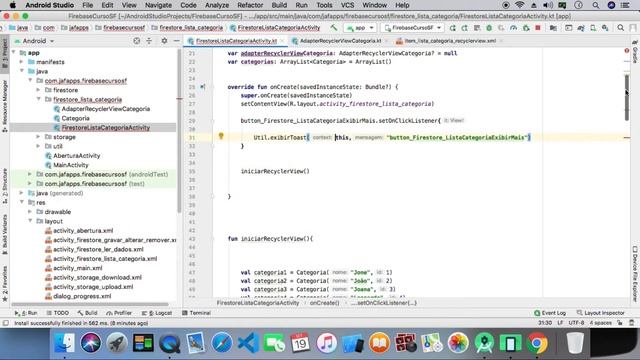This screenshot has width=640, height=360.
Task: Hide the Project panel with minus icon
Action: [x=176, y=41]
